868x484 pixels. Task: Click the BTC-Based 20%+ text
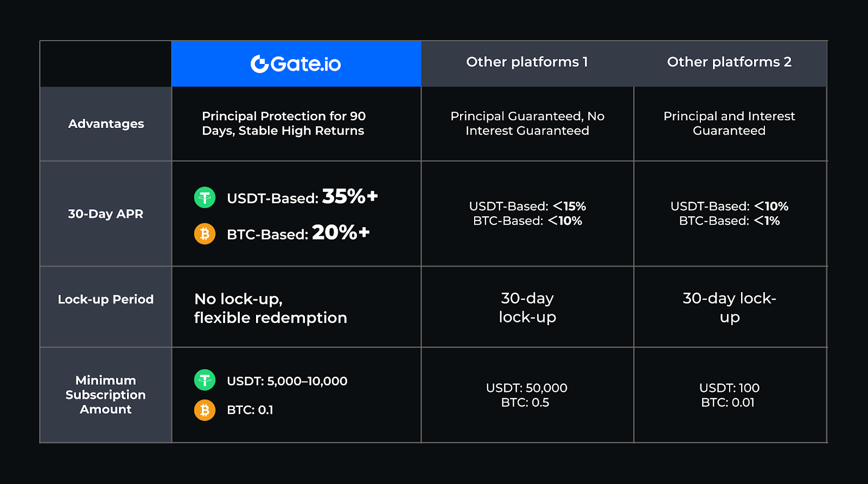pos(298,233)
